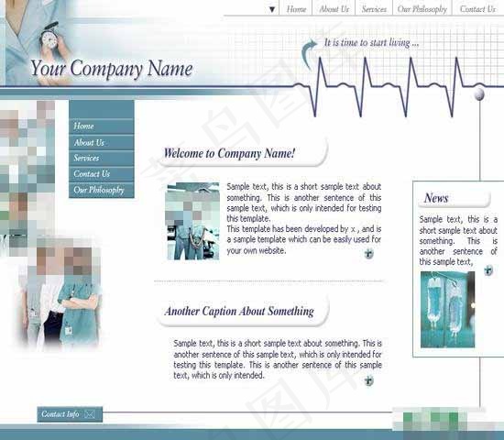Click the plus icon under the welcome text
504x440 pixels.
(368, 253)
